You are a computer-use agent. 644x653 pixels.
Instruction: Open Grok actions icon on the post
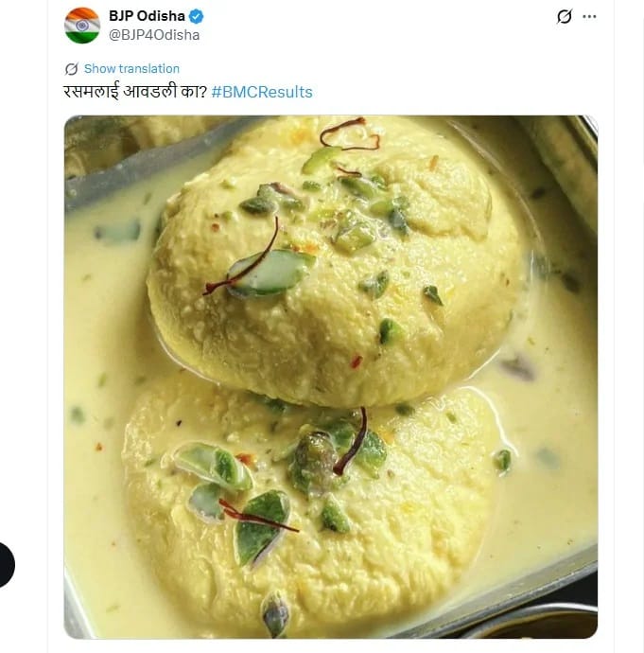[x=565, y=17]
